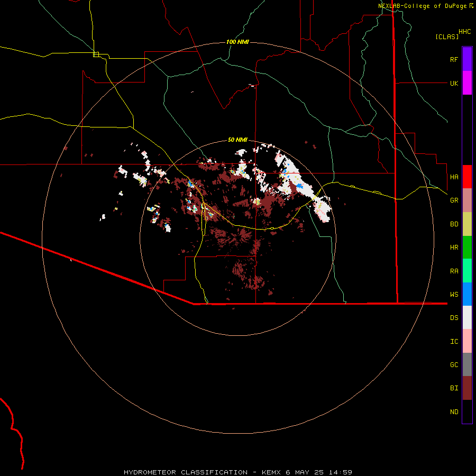The image size is (476, 476).
Task: Click the HHC product label
Action: pos(464,32)
